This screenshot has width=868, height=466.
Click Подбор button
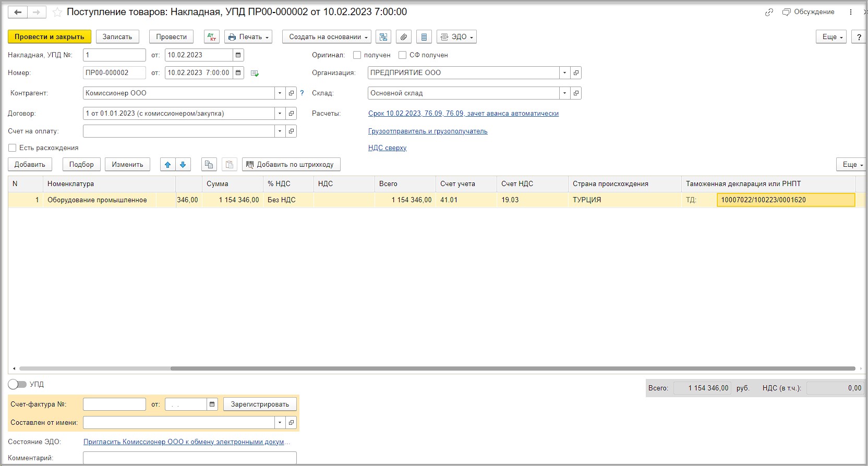[x=81, y=164]
